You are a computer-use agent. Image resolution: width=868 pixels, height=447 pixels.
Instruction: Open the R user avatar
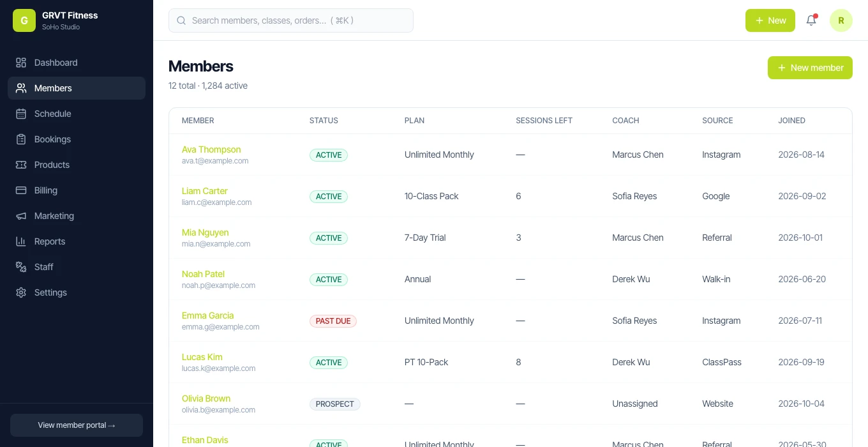(841, 20)
